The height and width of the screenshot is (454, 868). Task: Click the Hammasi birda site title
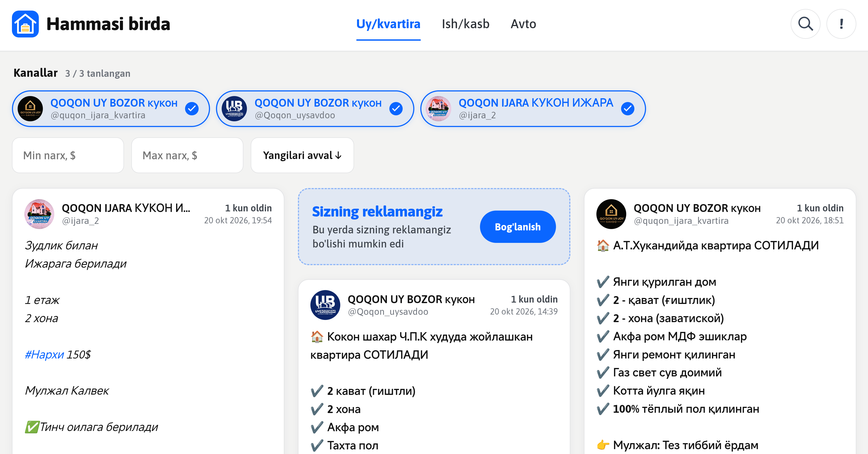[108, 24]
